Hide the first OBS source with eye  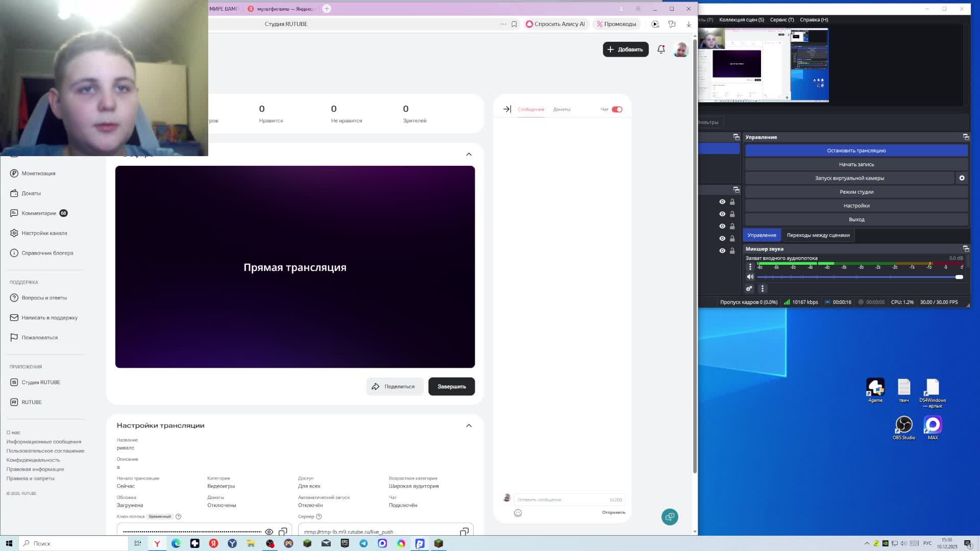click(722, 202)
